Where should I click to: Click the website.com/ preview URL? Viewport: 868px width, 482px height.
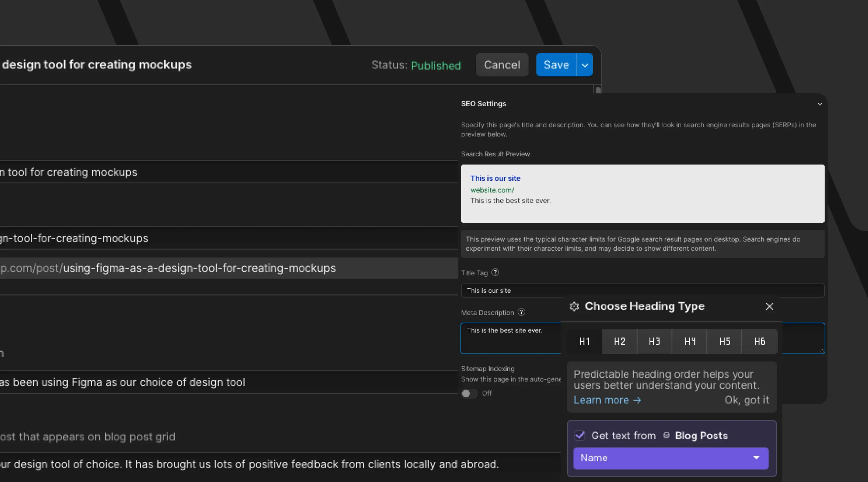coord(492,190)
